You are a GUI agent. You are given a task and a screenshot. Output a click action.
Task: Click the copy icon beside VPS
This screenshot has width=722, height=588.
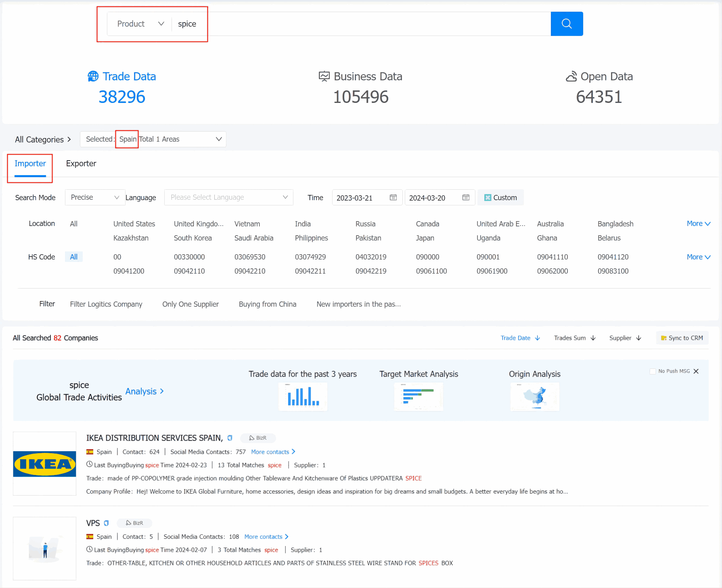click(x=107, y=523)
